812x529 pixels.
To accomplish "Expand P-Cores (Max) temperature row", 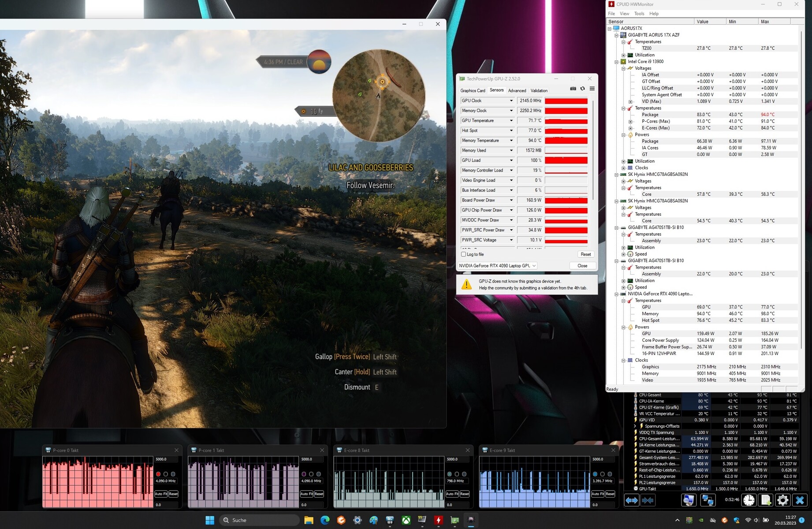I will point(630,121).
